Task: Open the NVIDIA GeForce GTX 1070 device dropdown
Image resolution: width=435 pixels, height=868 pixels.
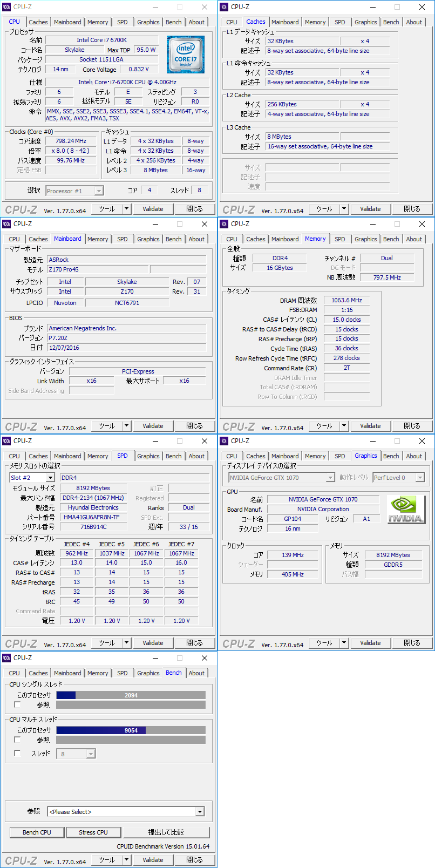Action: tap(330, 478)
